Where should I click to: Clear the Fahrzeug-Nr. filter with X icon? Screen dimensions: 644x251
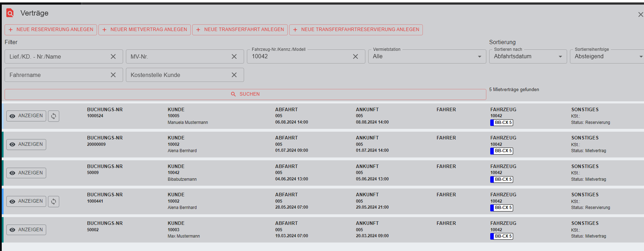click(x=355, y=56)
